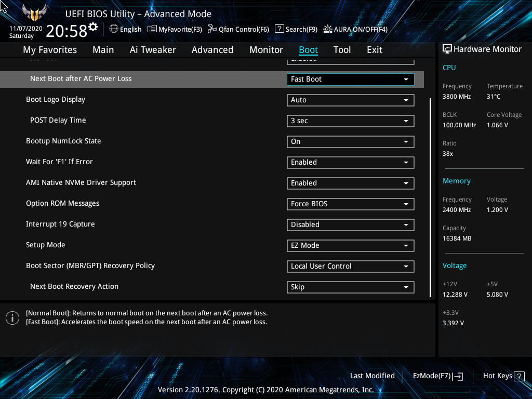
Task: Open Search(F9)
Action: 296,29
